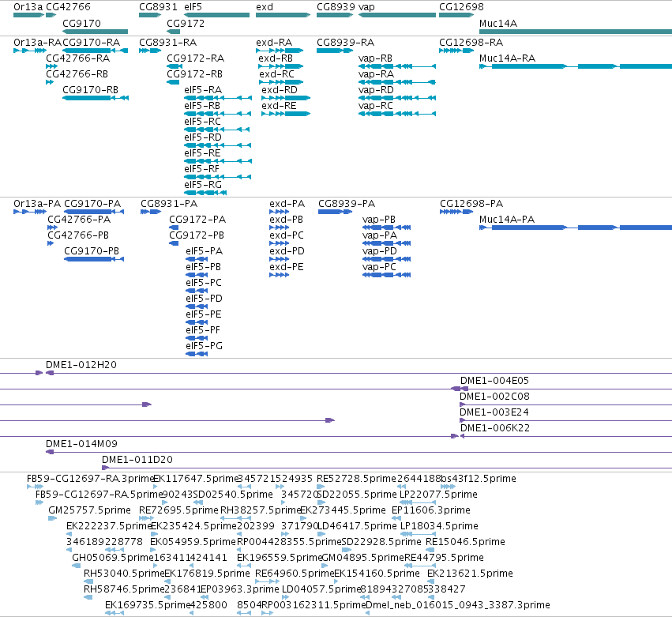Screen dimensions: 672x617
Task: Select transcript exd-RE
Action: point(286,114)
